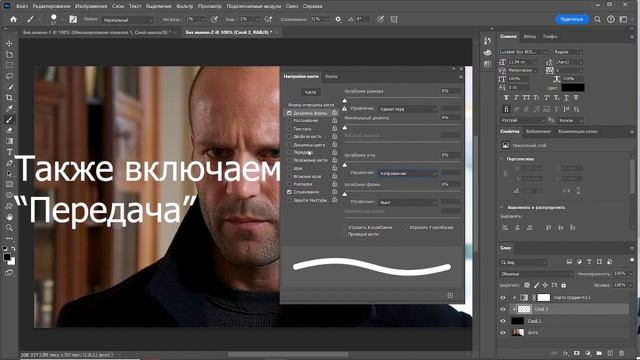
Task: Enable the Шум checkbox
Action: point(289,168)
